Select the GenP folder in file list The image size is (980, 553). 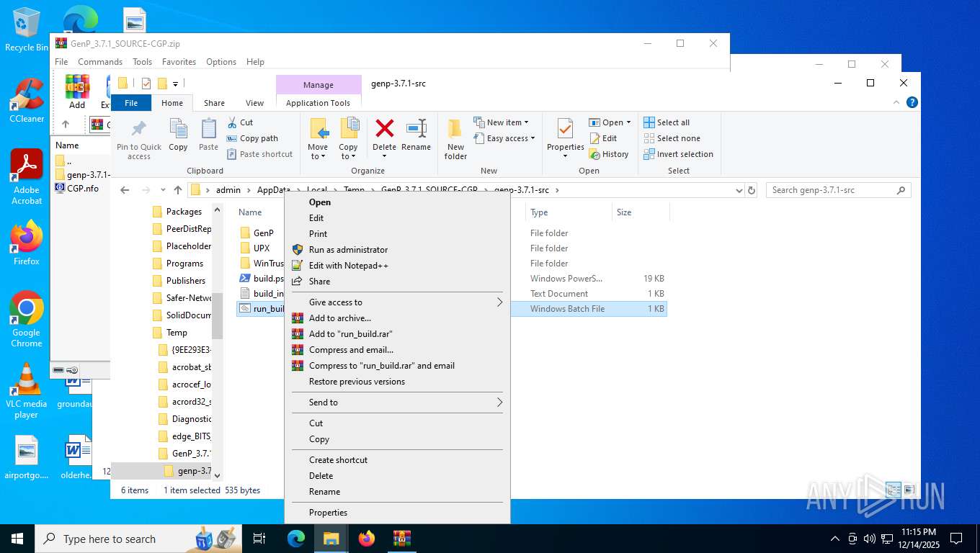263,233
